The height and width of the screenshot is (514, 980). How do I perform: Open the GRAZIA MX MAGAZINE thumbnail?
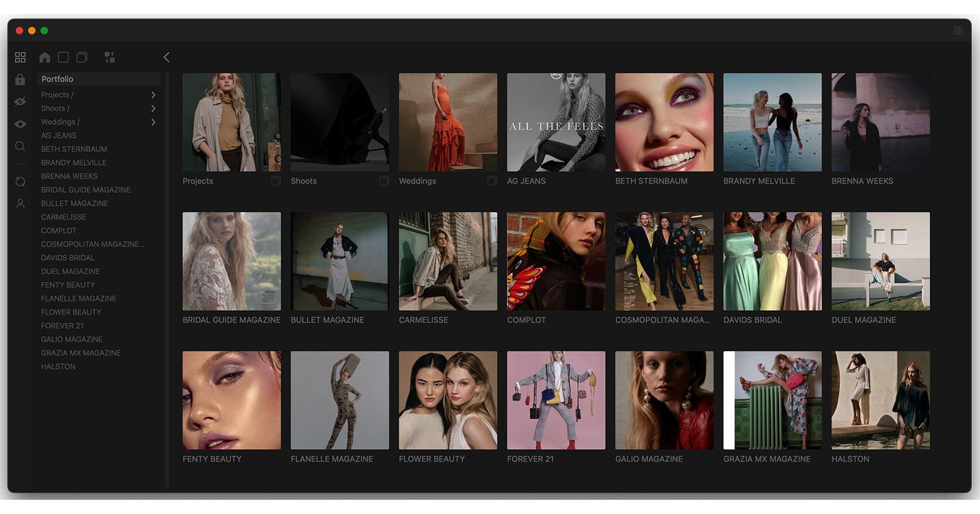click(772, 400)
